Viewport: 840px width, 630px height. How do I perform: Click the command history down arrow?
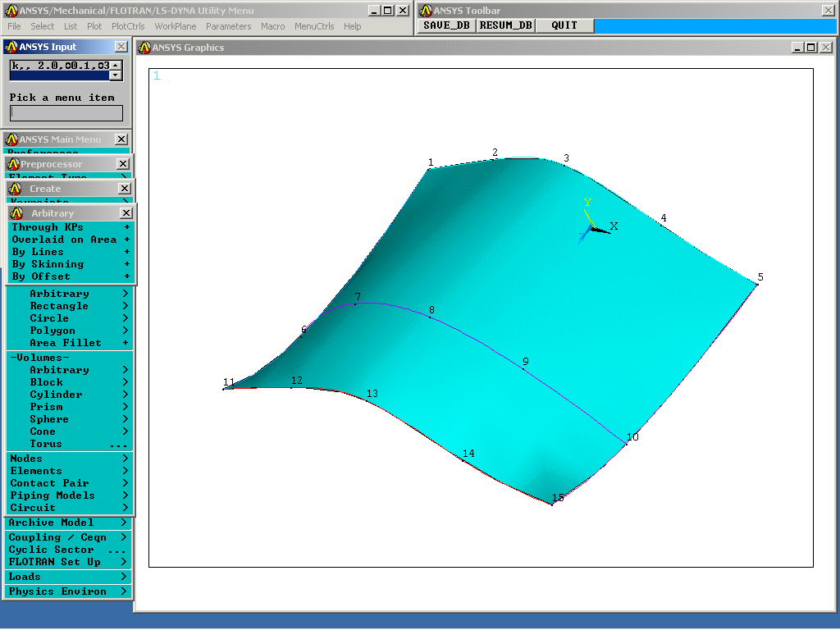(116, 75)
